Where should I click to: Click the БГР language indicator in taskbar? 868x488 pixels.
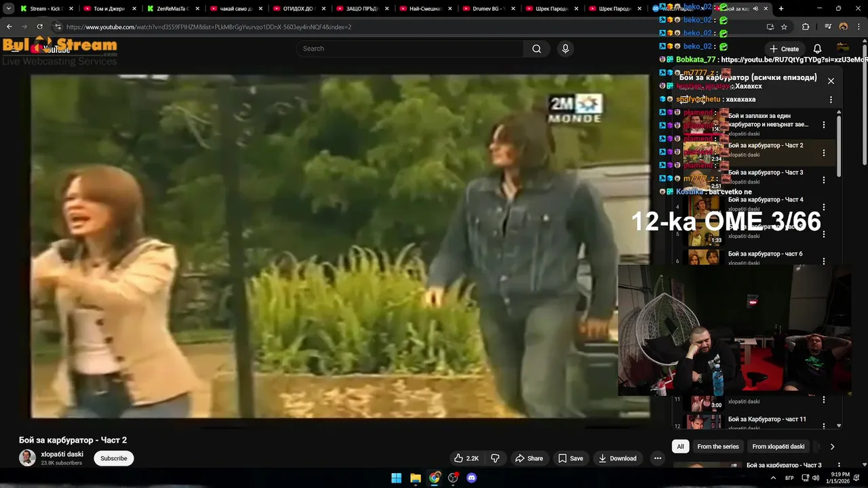click(789, 478)
